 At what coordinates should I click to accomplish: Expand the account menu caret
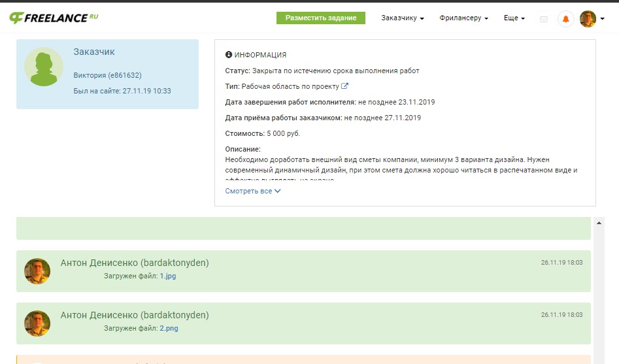click(x=603, y=18)
